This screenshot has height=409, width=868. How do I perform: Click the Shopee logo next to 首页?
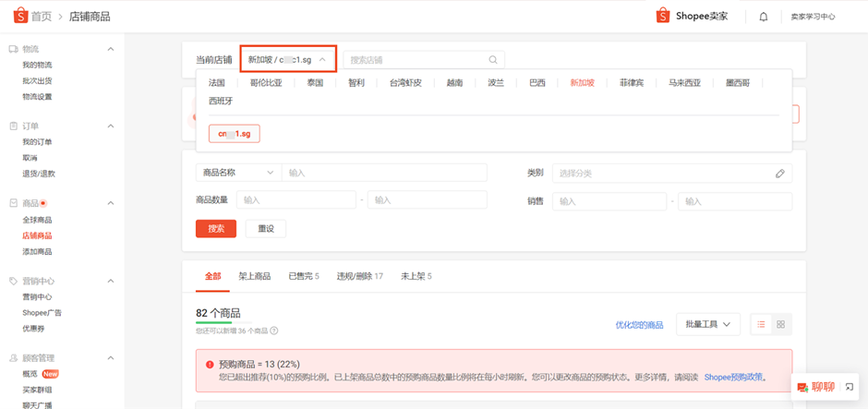coord(20,16)
